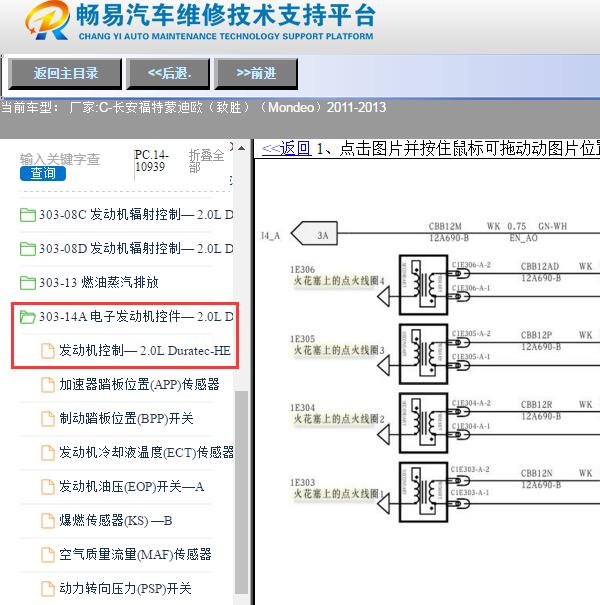Click ignition coil symbol 1E304 in diagram
This screenshot has height=605, width=600.
[423, 423]
